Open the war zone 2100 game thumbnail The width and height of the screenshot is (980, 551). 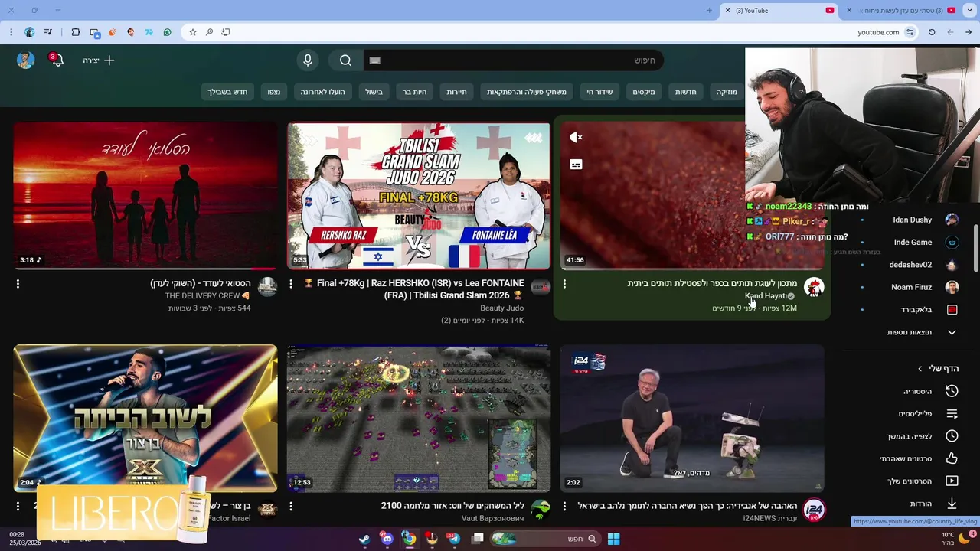(x=419, y=419)
